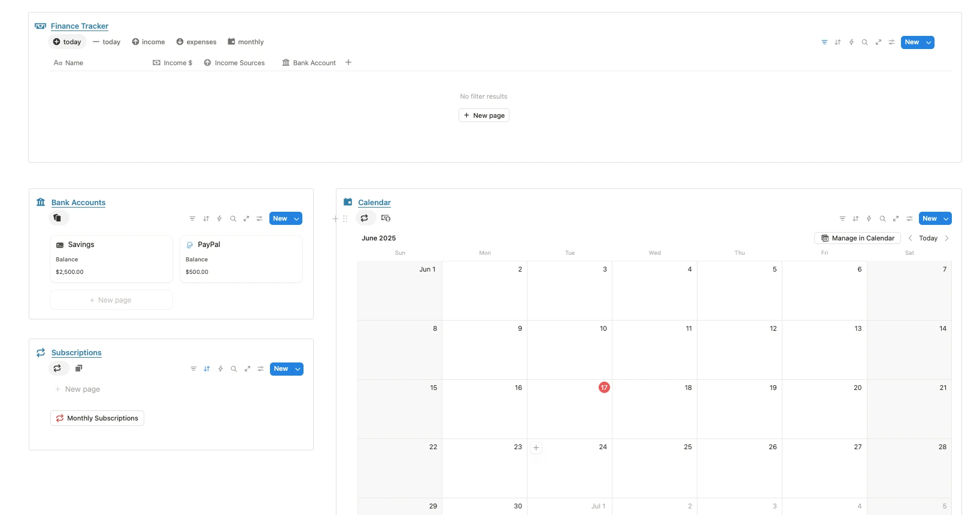Click the blue sort icon in Subscriptions
980x515 pixels.
207,369
